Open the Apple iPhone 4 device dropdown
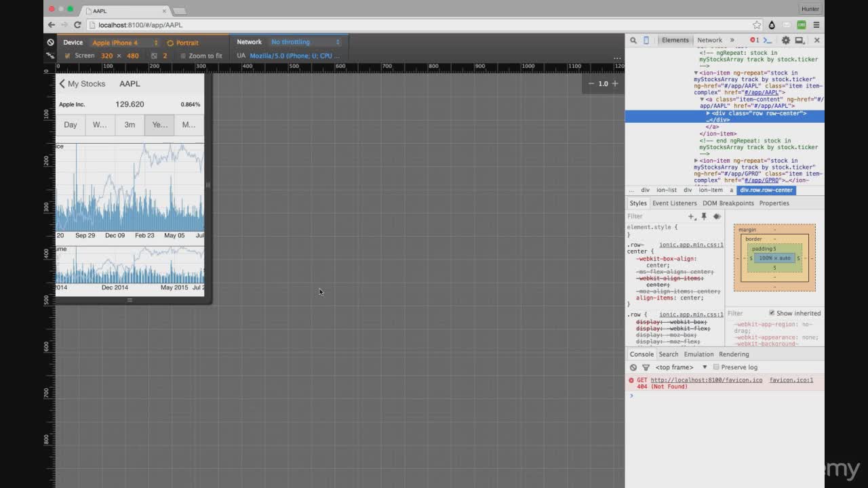 point(125,43)
